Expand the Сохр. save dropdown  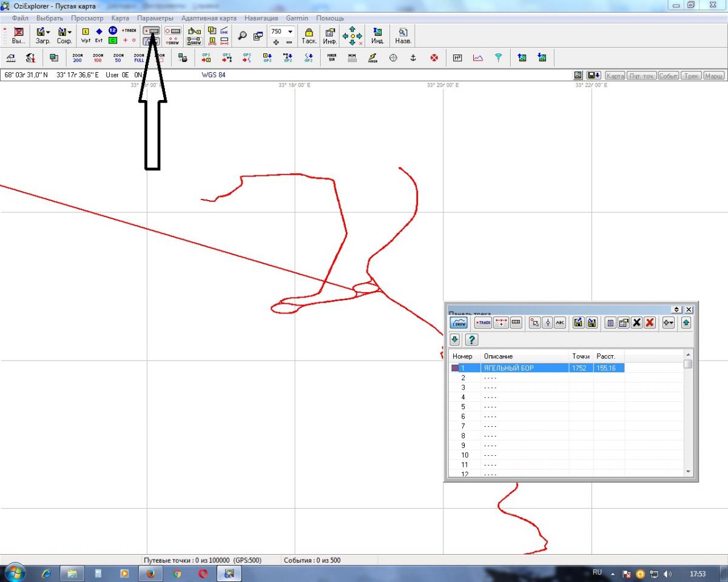point(69,32)
